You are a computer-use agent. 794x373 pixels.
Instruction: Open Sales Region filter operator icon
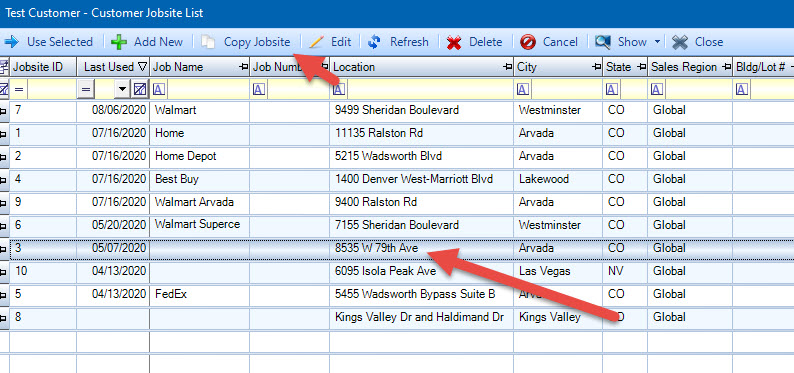(x=657, y=90)
